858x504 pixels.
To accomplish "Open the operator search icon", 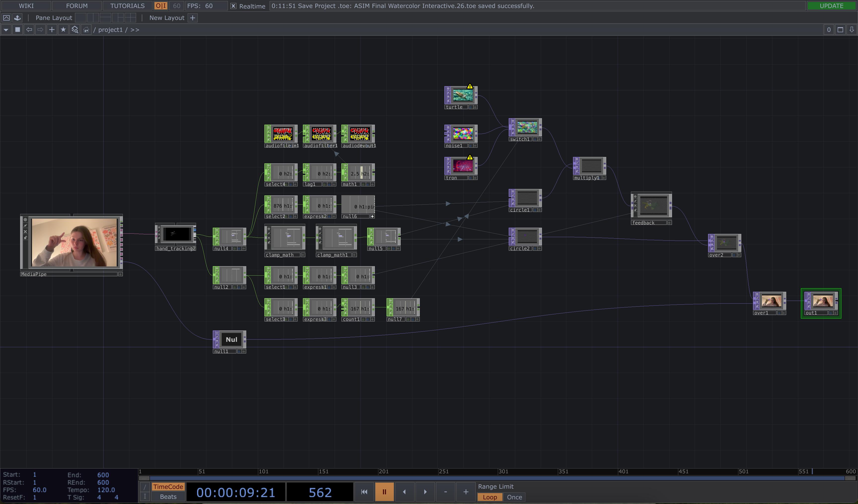I will (74, 30).
